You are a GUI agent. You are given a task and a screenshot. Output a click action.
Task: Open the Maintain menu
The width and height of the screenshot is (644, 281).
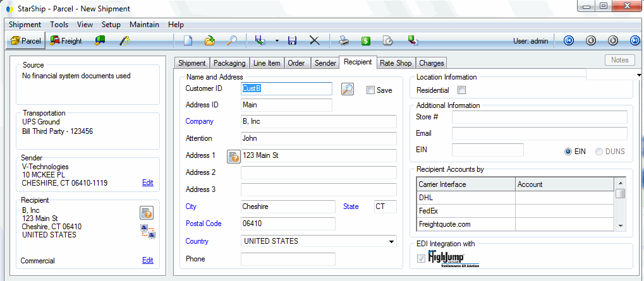pyautogui.click(x=144, y=25)
